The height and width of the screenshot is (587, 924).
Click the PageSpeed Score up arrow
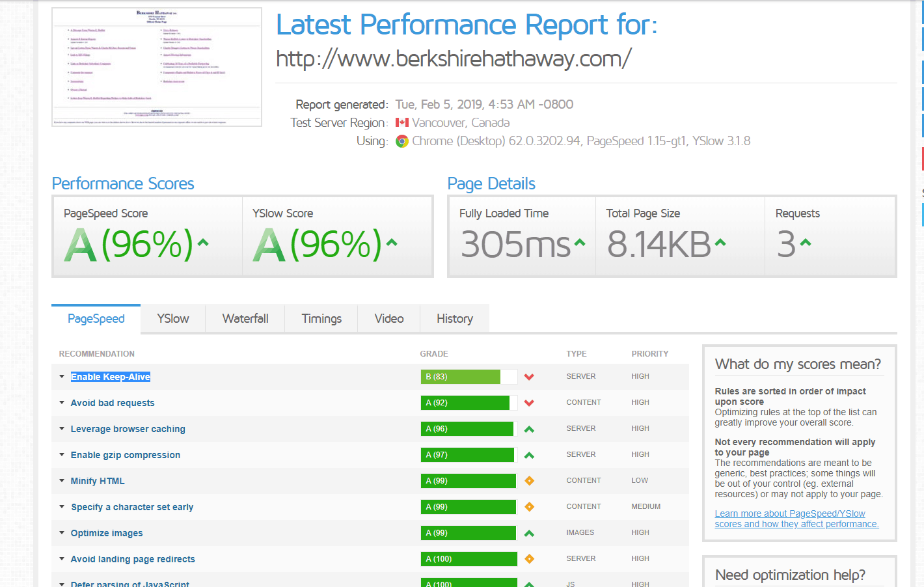point(203,243)
